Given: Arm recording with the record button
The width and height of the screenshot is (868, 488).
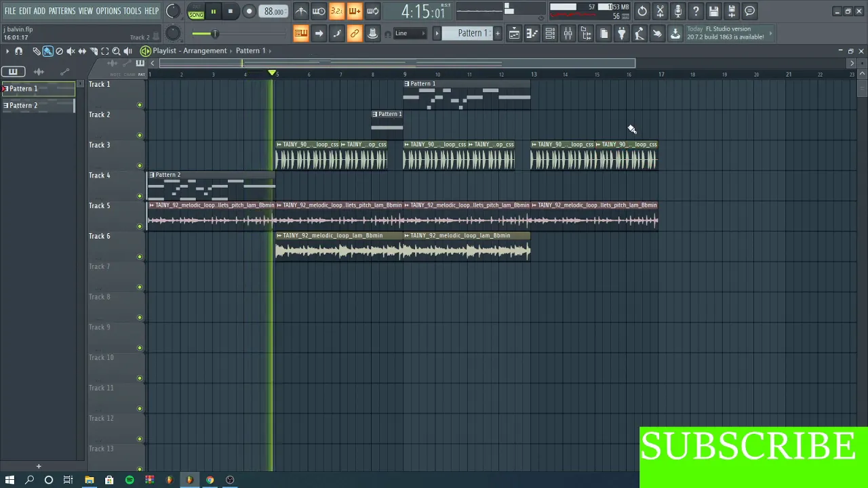Looking at the screenshot, I should click(x=249, y=12).
